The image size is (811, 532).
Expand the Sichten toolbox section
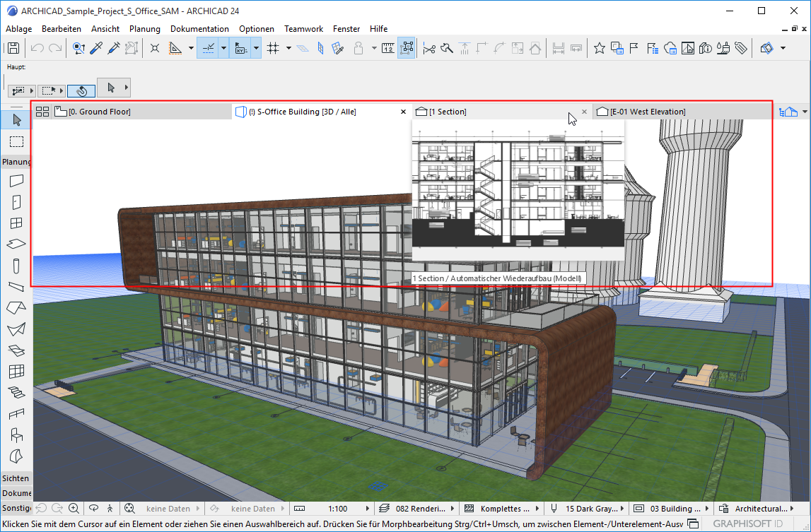click(x=16, y=478)
